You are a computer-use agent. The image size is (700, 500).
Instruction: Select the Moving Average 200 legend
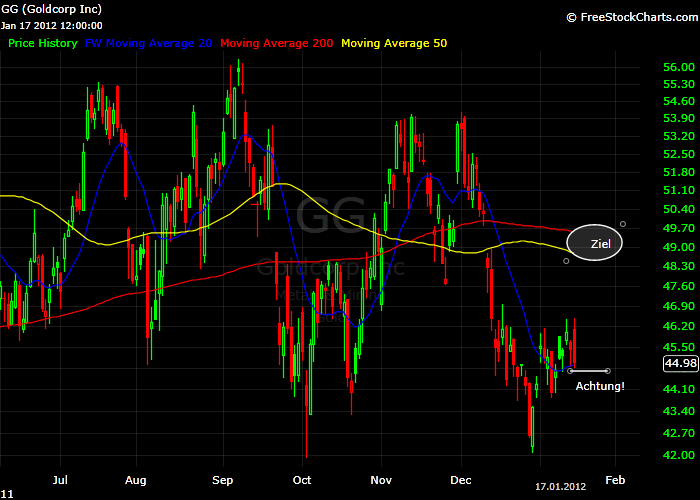[276, 43]
